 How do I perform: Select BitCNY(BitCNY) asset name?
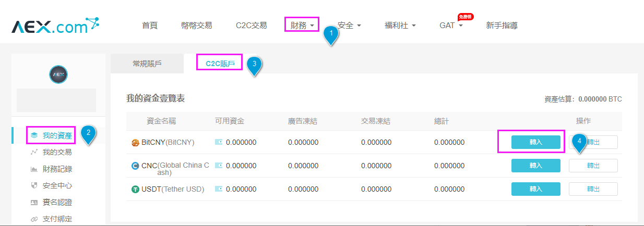click(168, 142)
